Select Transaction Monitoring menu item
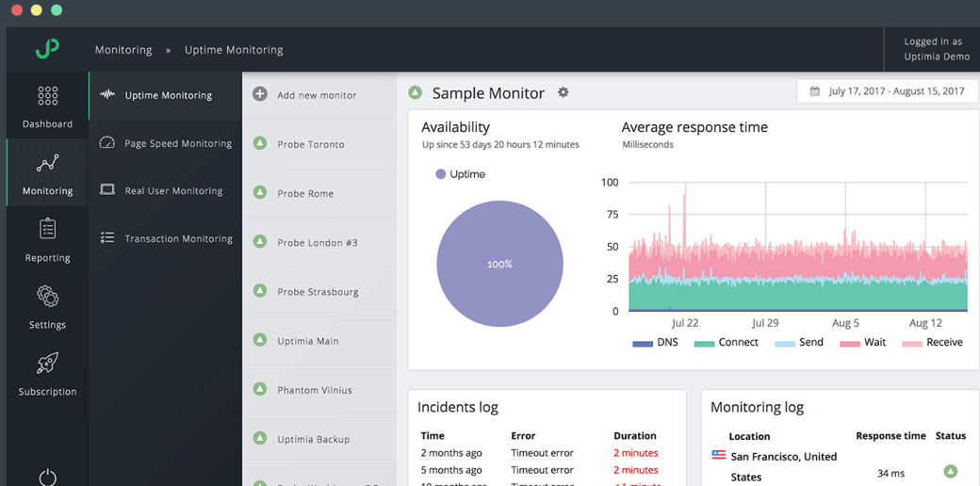Viewport: 980px width, 486px height. (x=178, y=238)
